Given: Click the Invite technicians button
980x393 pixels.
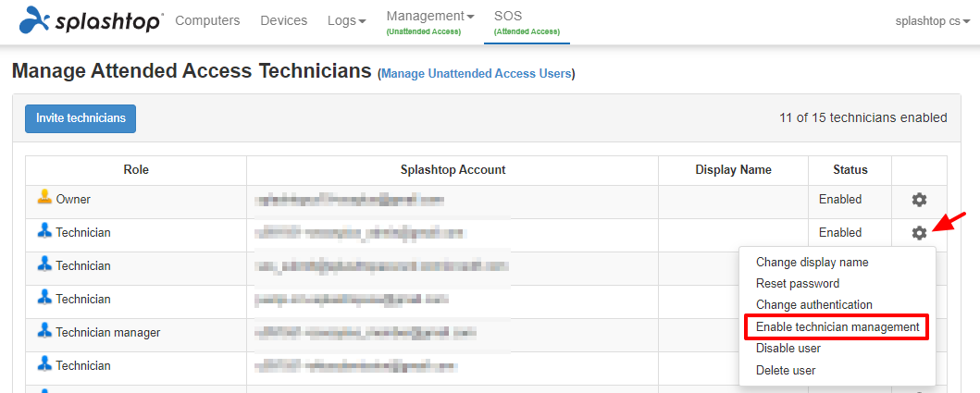Looking at the screenshot, I should click(81, 118).
